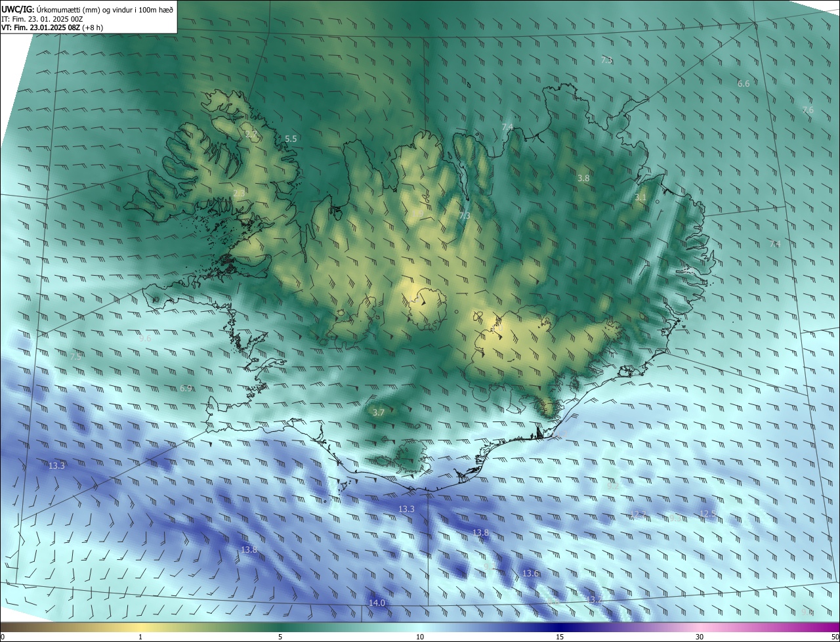Pick the 6.9 value on the map
The height and width of the screenshot is (642, 840).
pyautogui.click(x=186, y=389)
